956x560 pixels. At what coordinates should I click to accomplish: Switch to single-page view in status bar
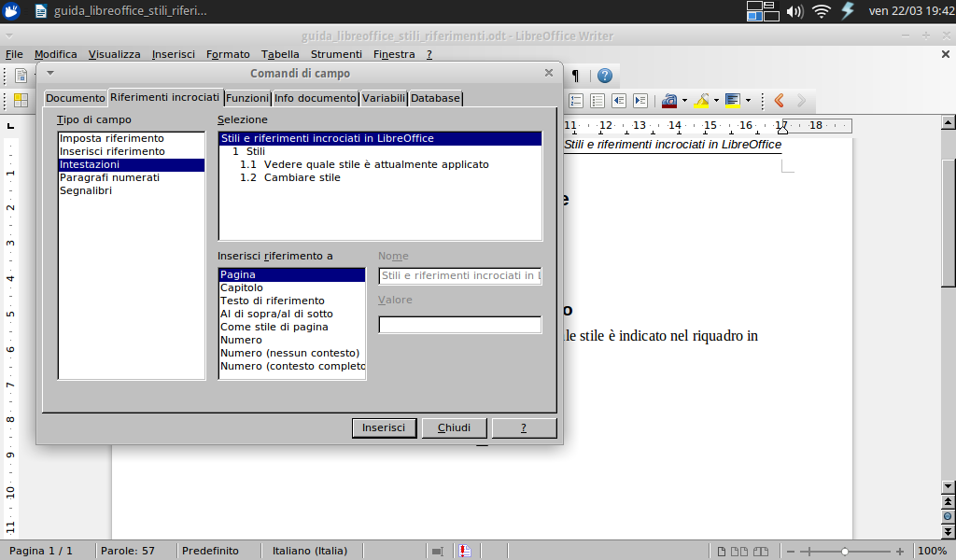[722, 552]
